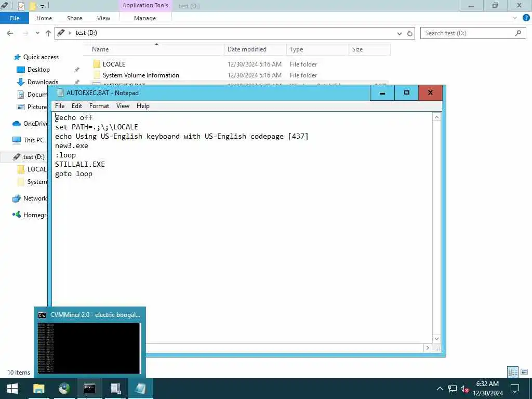Click the New folder icon in the title bar

point(33,6)
